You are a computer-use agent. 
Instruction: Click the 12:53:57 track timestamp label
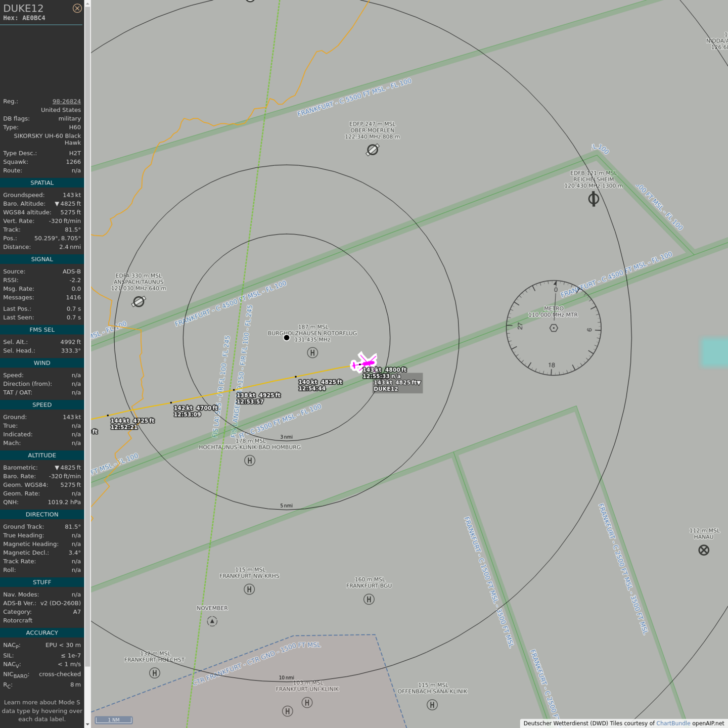click(x=250, y=401)
